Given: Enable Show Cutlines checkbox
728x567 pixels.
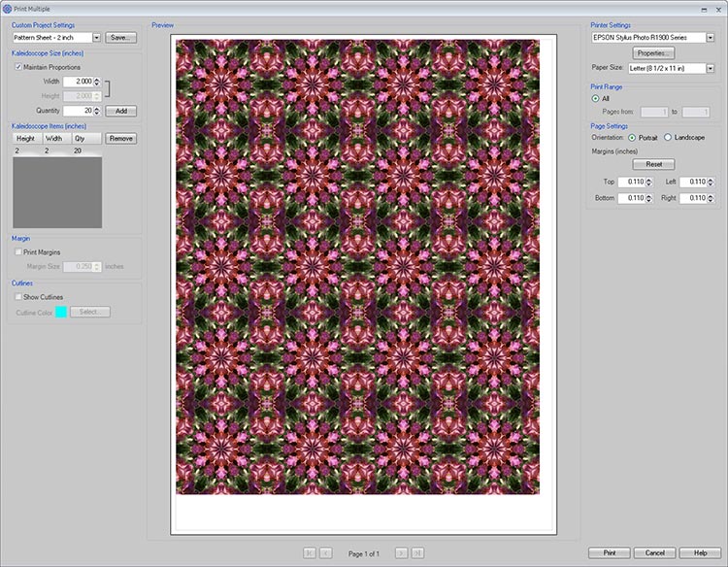Looking at the screenshot, I should click(x=18, y=297).
